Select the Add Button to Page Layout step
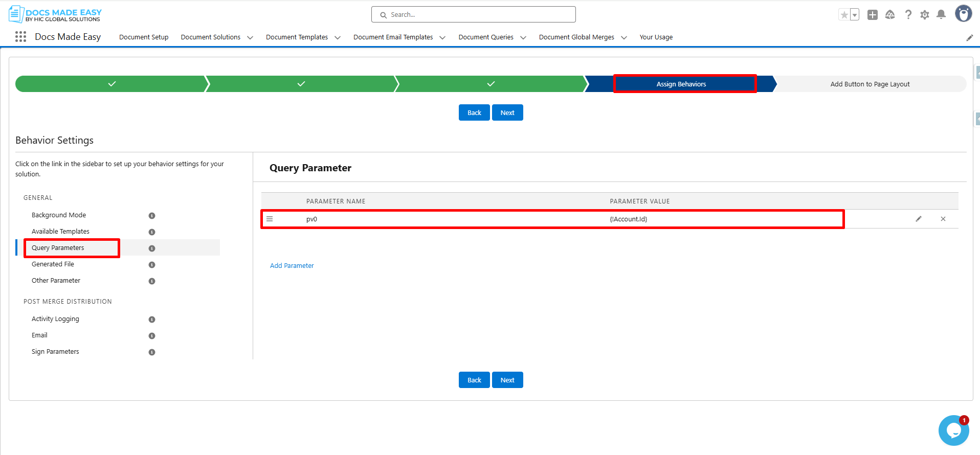This screenshot has height=455, width=980. coord(870,84)
